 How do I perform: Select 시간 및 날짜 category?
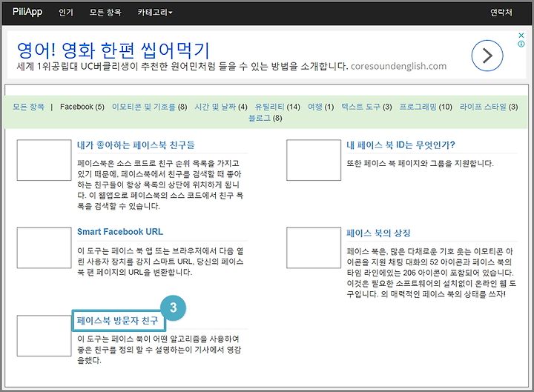coord(215,107)
